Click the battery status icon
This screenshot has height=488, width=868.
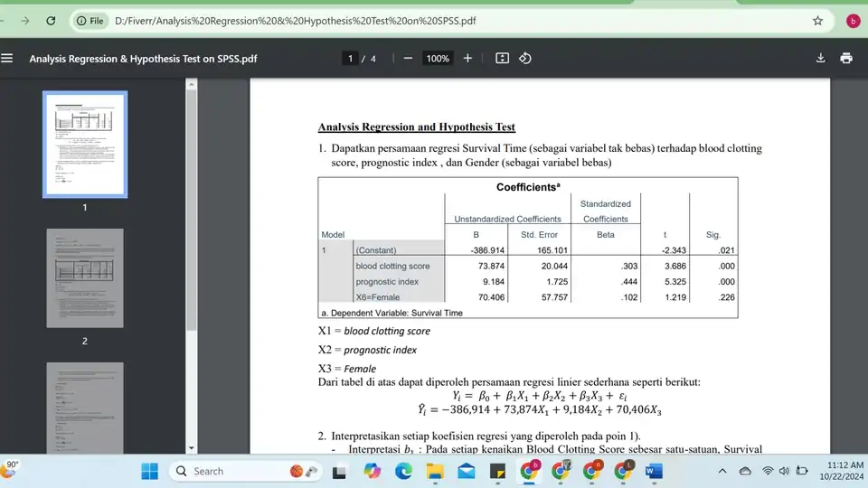(802, 472)
